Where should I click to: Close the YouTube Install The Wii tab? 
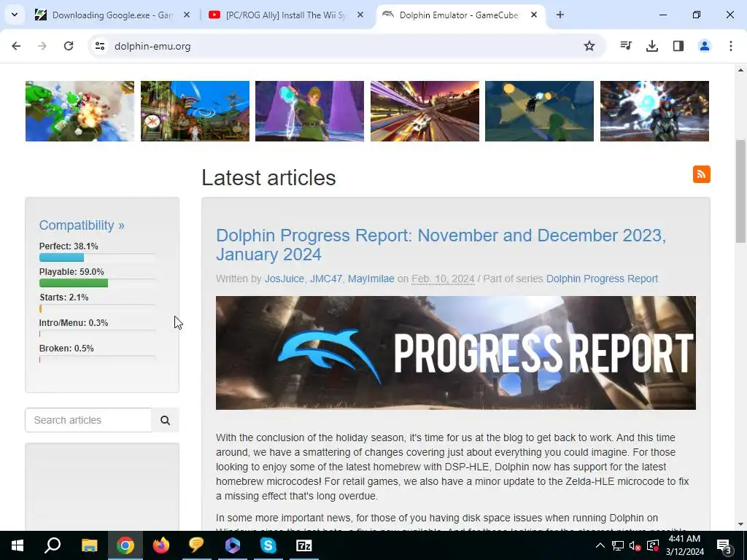pyautogui.click(x=360, y=15)
